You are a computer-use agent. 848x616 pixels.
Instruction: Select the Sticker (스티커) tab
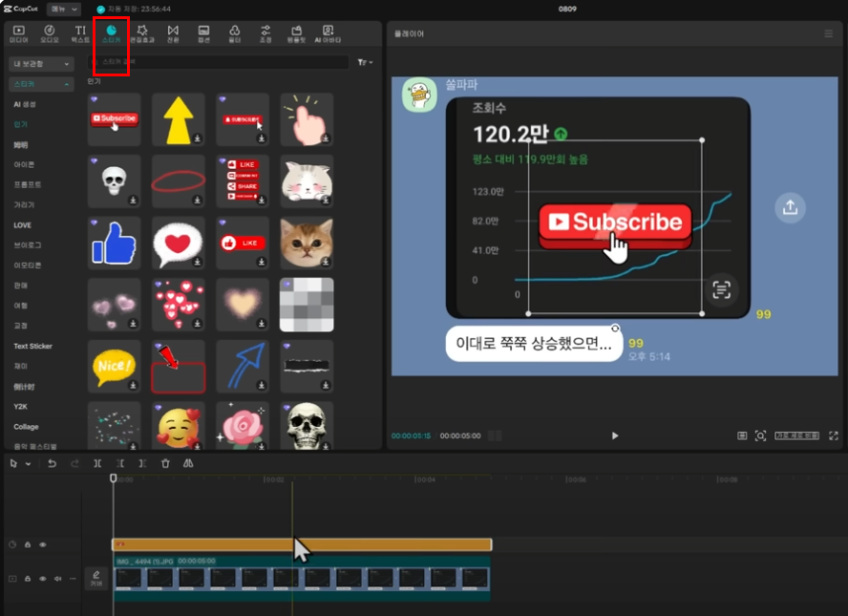(111, 33)
